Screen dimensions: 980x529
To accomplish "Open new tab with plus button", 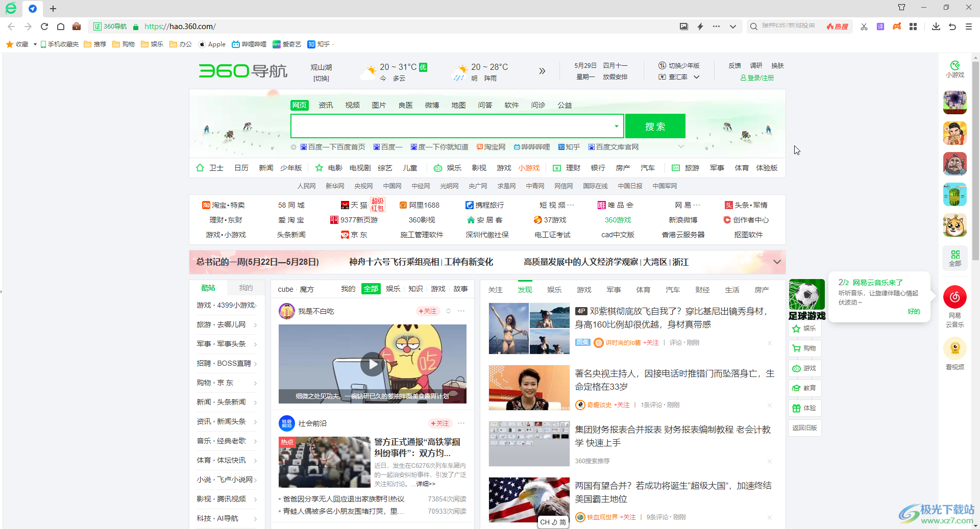I will click(53, 9).
